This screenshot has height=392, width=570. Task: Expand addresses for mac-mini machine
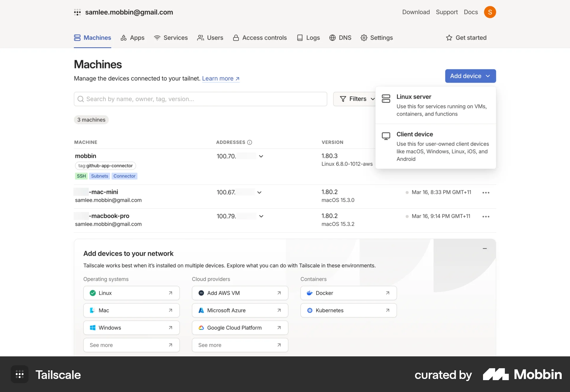pos(259,192)
